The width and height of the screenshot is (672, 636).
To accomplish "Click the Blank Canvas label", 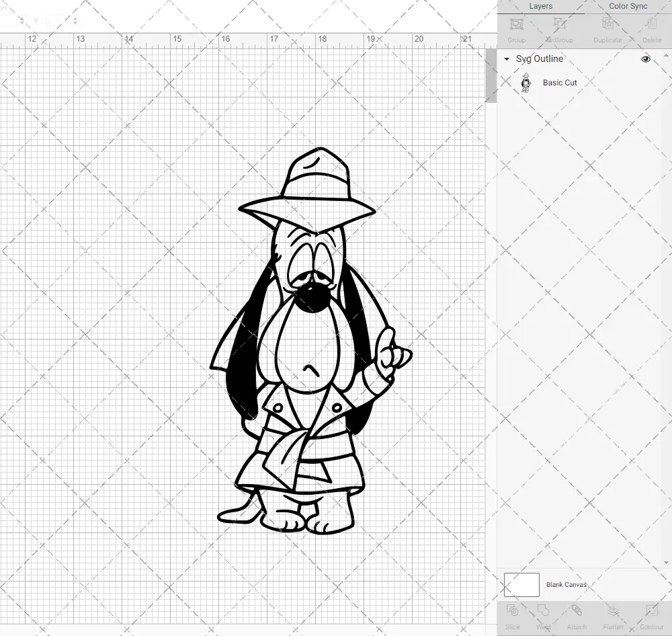I will (566, 585).
